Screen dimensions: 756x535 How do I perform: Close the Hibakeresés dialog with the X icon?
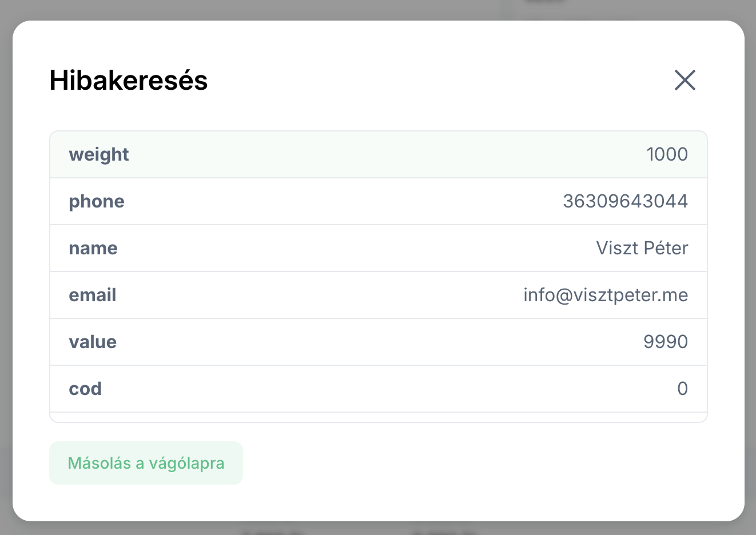pyautogui.click(x=685, y=80)
